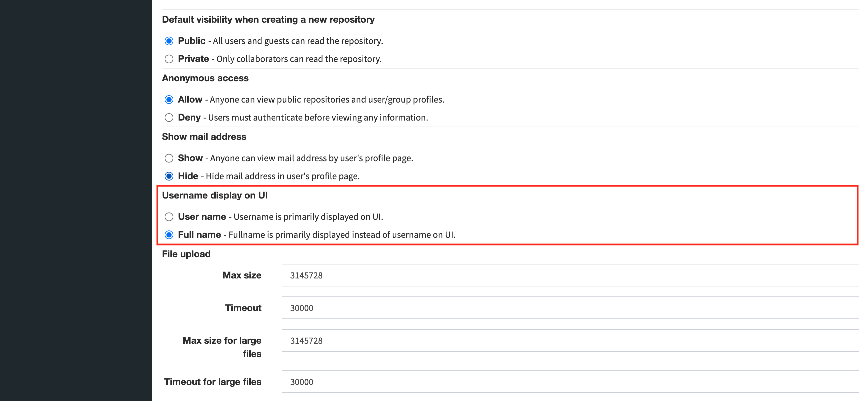Click into the Max size field
This screenshot has width=868, height=401.
569,275
